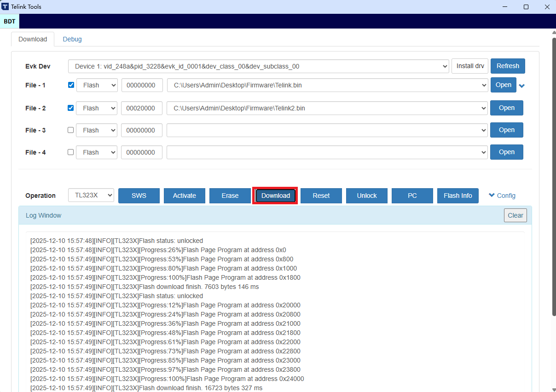
Task: Unlock the device flash
Action: pyautogui.click(x=366, y=196)
